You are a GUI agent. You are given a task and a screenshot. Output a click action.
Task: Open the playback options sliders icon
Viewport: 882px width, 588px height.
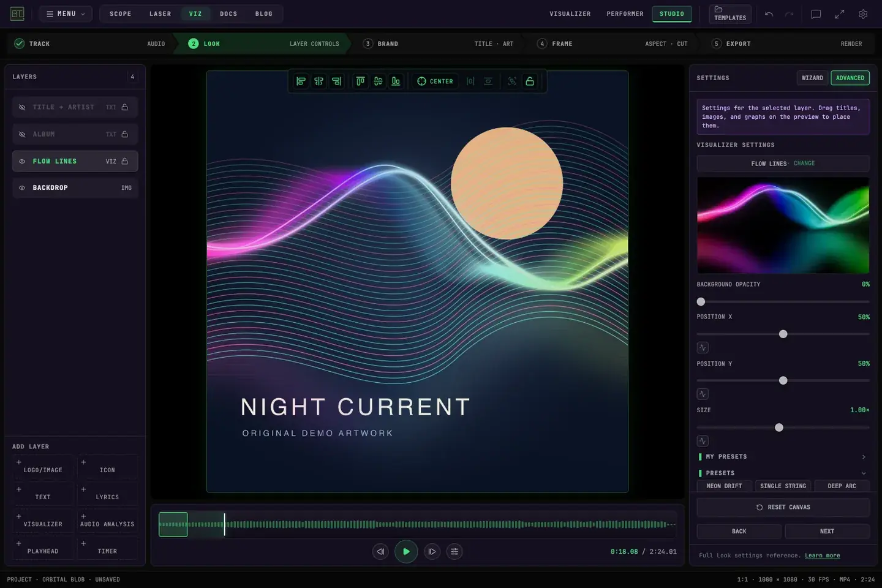click(454, 551)
